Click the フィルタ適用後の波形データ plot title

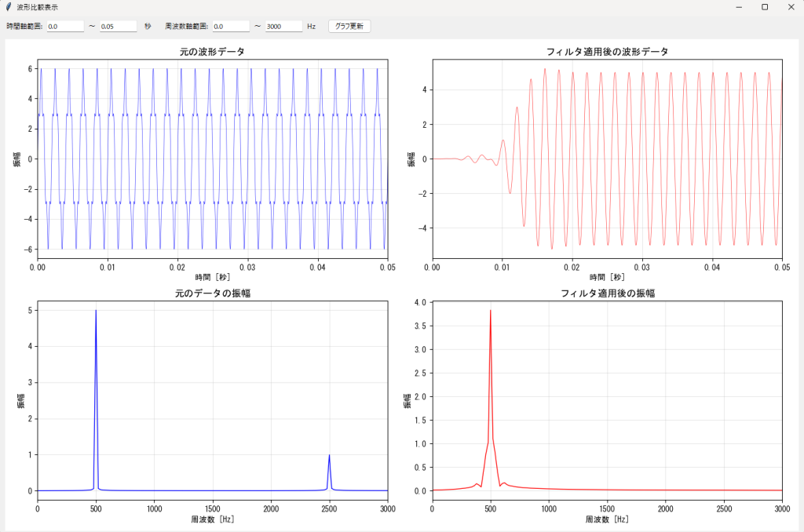click(x=607, y=52)
